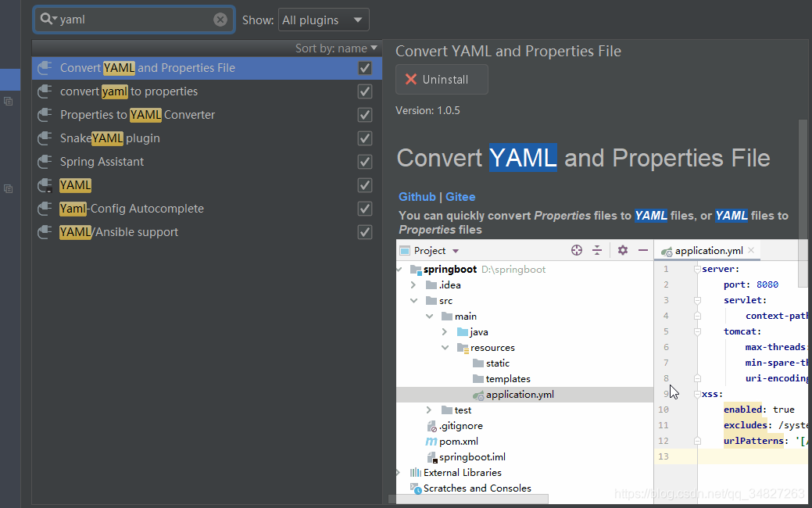Click Properties to YAML Converter plugin icon
This screenshot has height=508, width=812.
tap(45, 114)
